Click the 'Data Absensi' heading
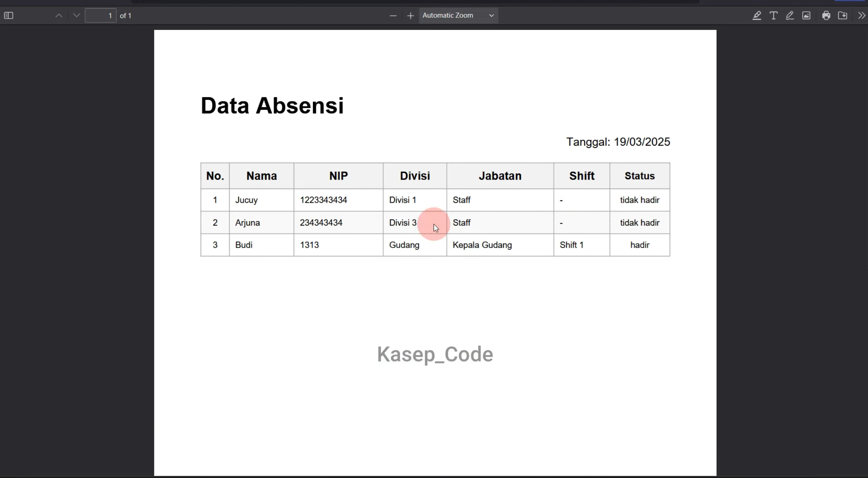Viewport: 868px width, 478px height. tap(272, 105)
